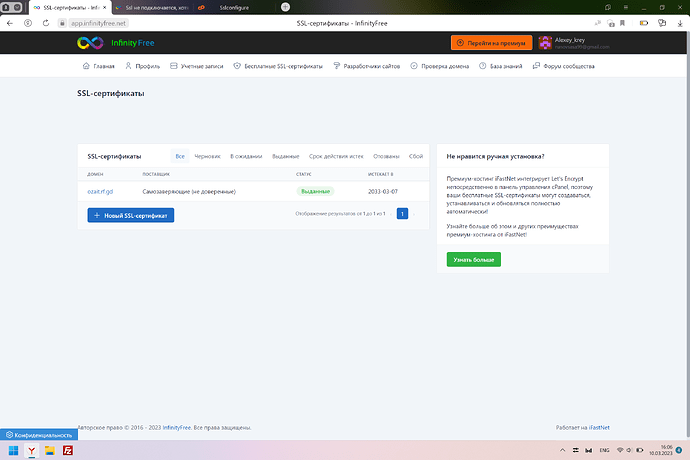Open the ozait.rf.gd certificate link
Image resolution: width=690 pixels, height=460 pixels.
(101, 190)
